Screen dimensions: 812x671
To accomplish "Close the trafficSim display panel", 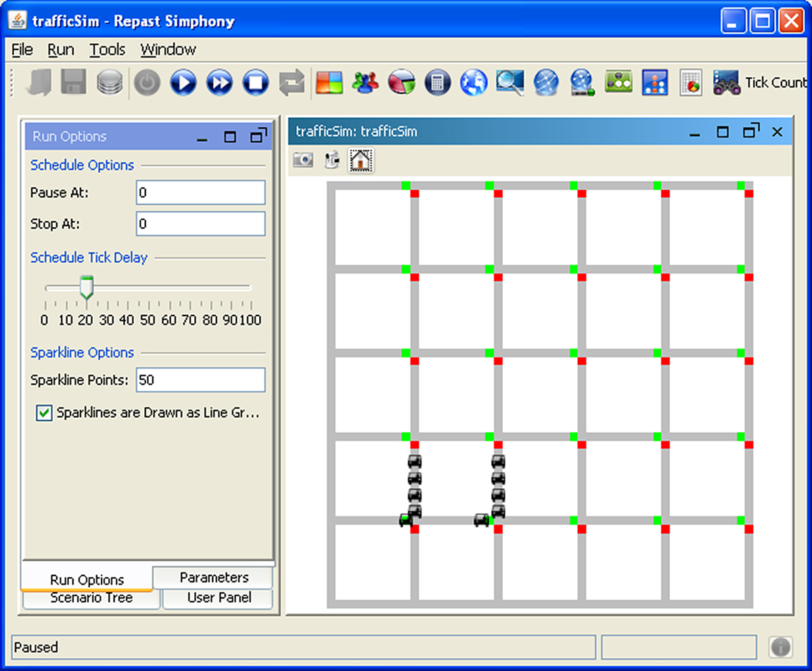I will click(x=777, y=132).
